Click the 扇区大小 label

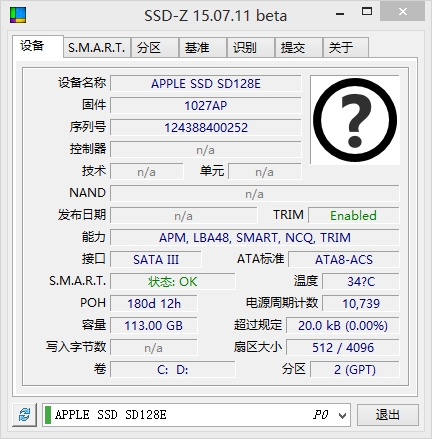click(258, 347)
